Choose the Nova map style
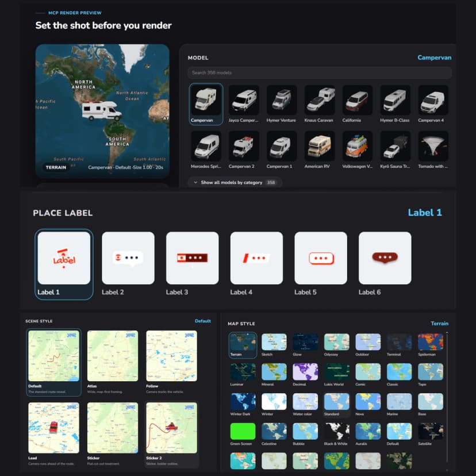The height and width of the screenshot is (476, 476). pyautogui.click(x=368, y=401)
